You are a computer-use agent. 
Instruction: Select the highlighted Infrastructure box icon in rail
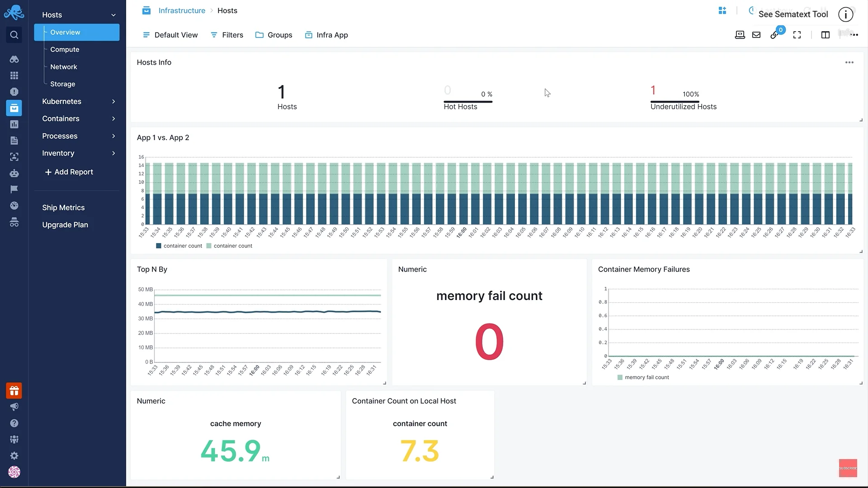[x=14, y=108]
